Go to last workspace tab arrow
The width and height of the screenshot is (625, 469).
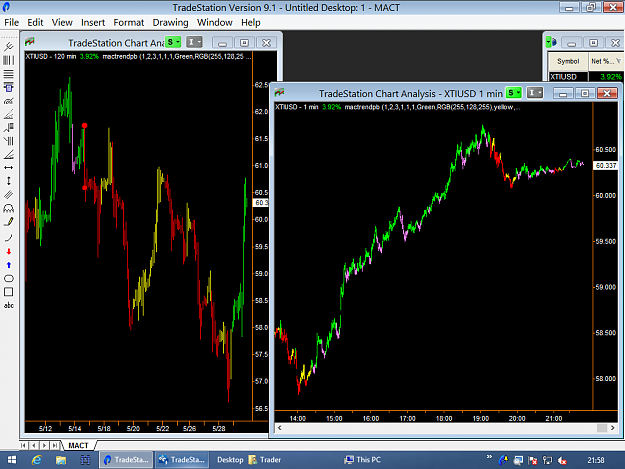tap(55, 445)
